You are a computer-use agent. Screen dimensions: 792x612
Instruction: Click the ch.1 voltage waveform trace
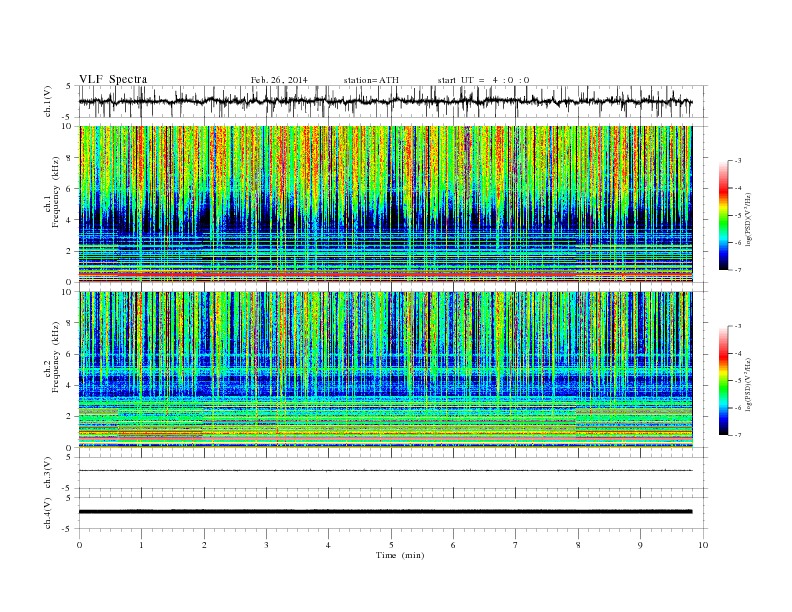pyautogui.click(x=385, y=101)
